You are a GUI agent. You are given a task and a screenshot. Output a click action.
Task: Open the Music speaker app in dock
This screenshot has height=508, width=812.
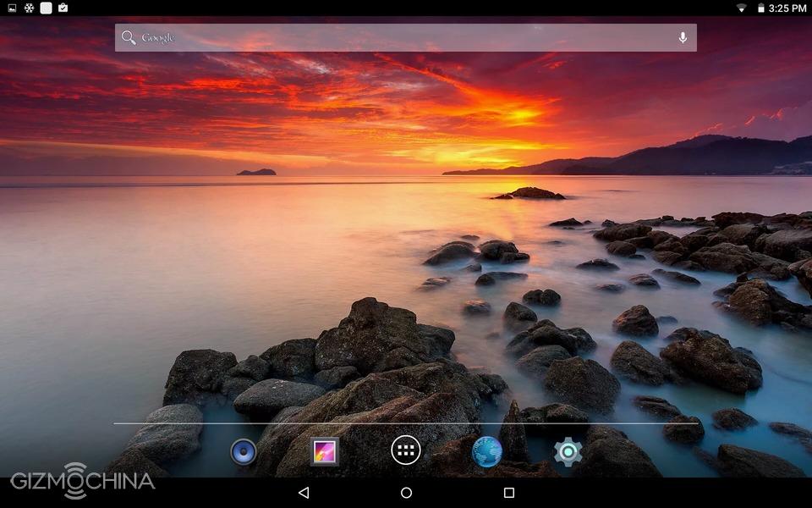pyautogui.click(x=244, y=452)
